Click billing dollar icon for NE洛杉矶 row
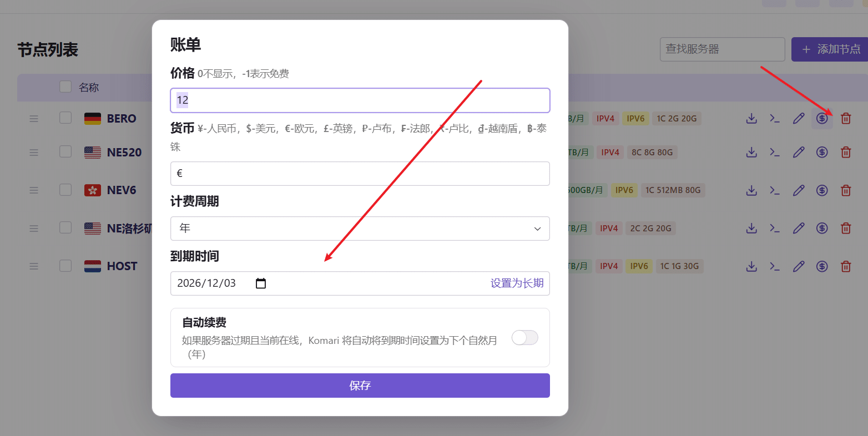 click(x=822, y=228)
